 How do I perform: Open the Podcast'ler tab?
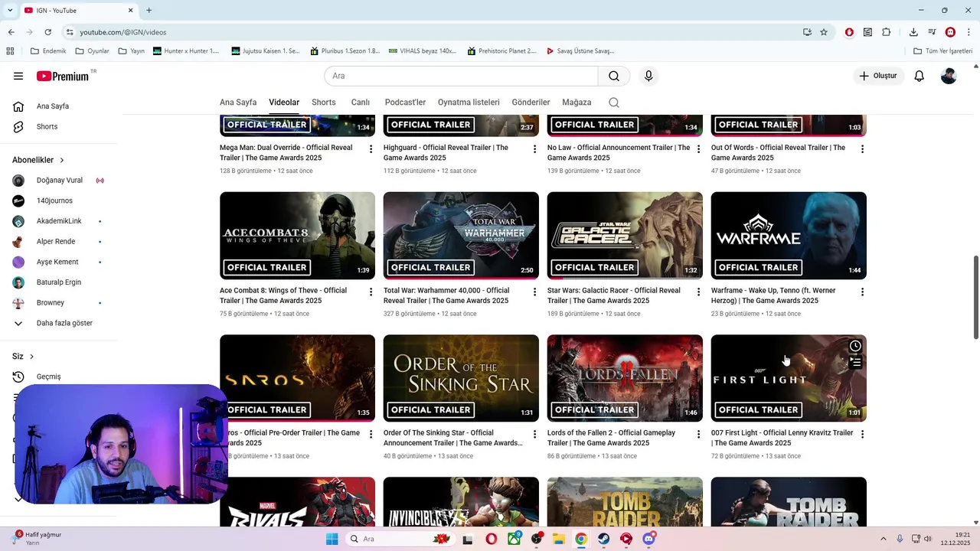pyautogui.click(x=405, y=103)
